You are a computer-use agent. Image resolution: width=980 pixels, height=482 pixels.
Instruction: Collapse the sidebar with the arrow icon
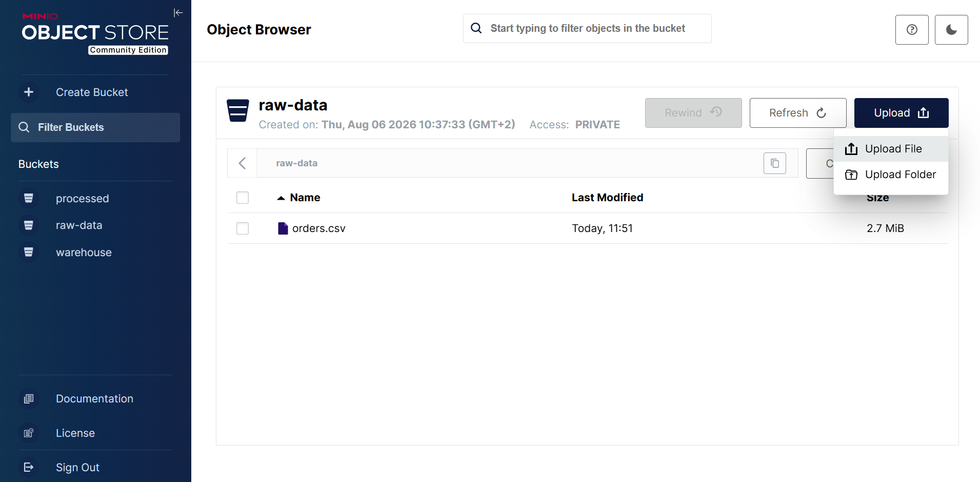coord(178,13)
